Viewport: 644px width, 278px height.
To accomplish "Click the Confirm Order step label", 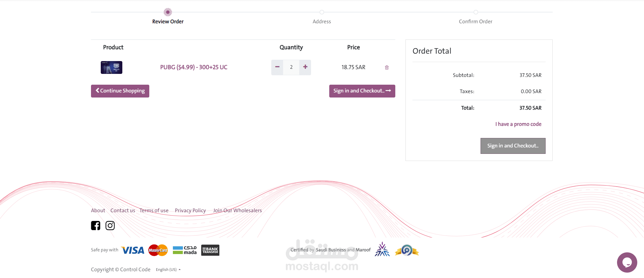I will [476, 22].
